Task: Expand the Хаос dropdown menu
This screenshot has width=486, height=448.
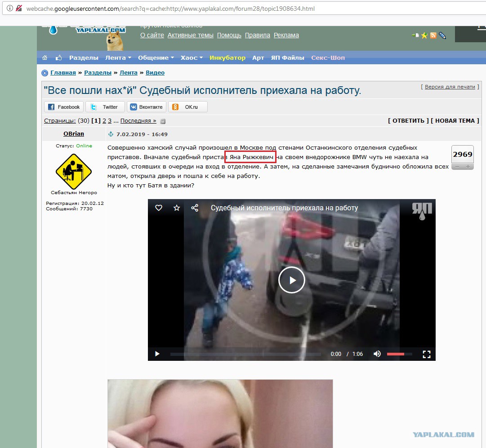Action: click(x=192, y=58)
